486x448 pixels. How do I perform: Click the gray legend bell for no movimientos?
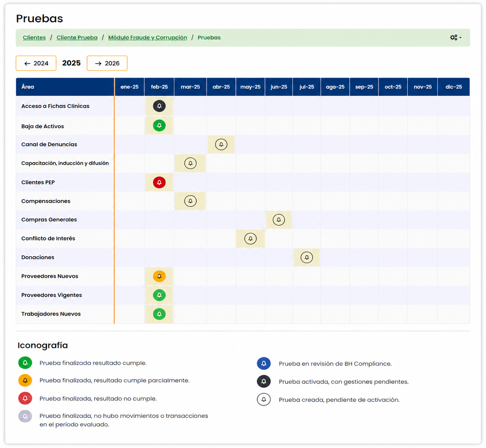pyautogui.click(x=25, y=416)
